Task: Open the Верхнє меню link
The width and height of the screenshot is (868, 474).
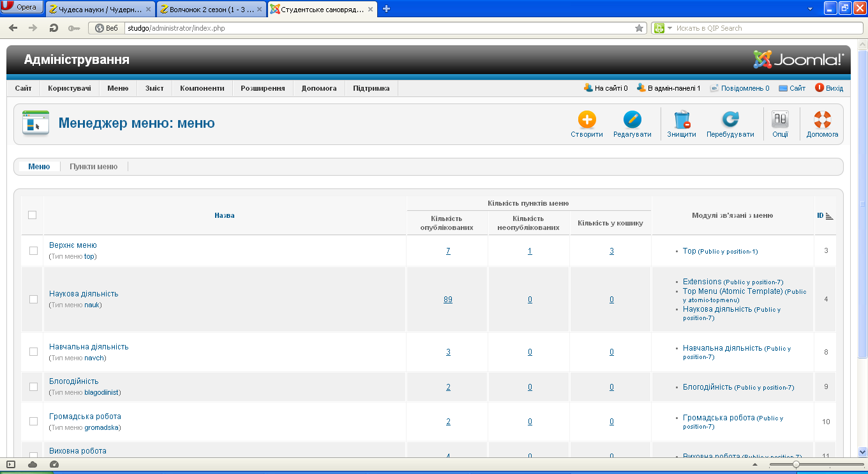Action: (73, 245)
